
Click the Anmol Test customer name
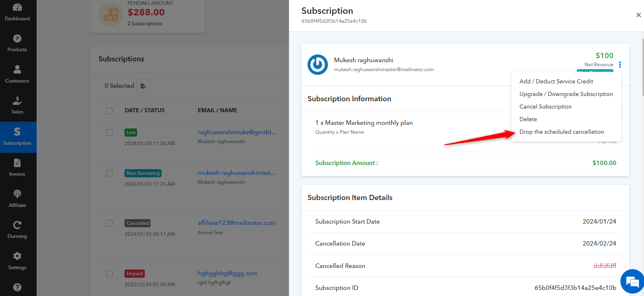pos(210,233)
